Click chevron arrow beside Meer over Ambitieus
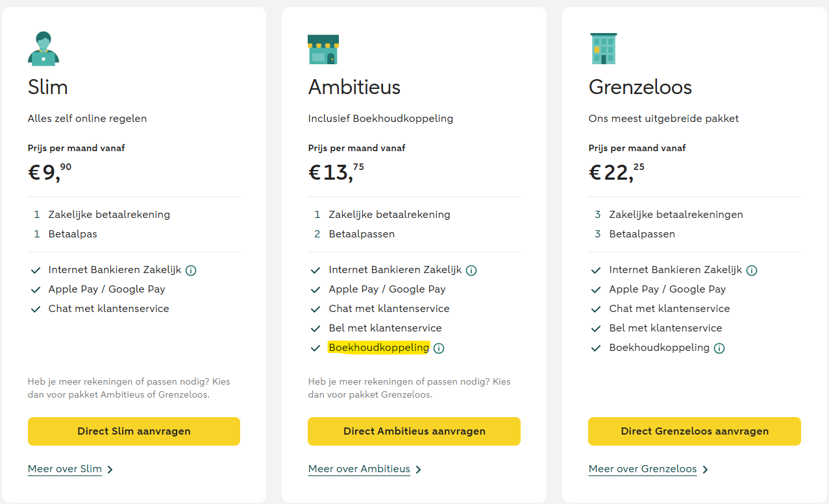Screen dimensions: 829x504 [x=418, y=470]
